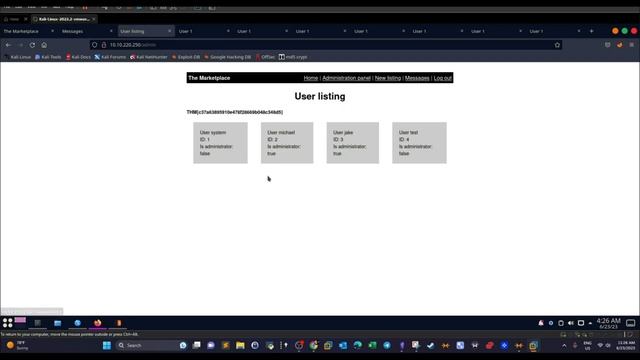
Task: Open the Exploit-DB bookmark
Action: pos(186,57)
